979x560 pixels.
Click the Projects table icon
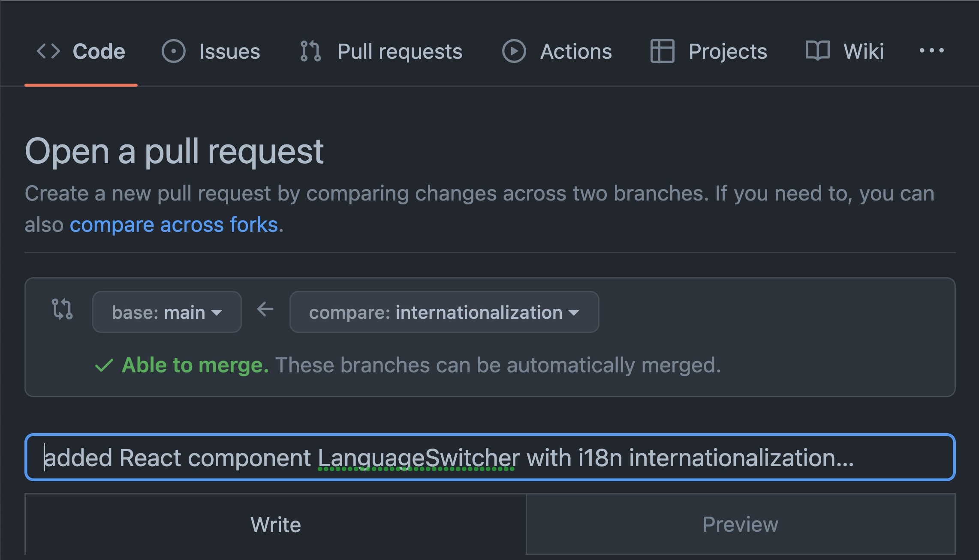(662, 51)
